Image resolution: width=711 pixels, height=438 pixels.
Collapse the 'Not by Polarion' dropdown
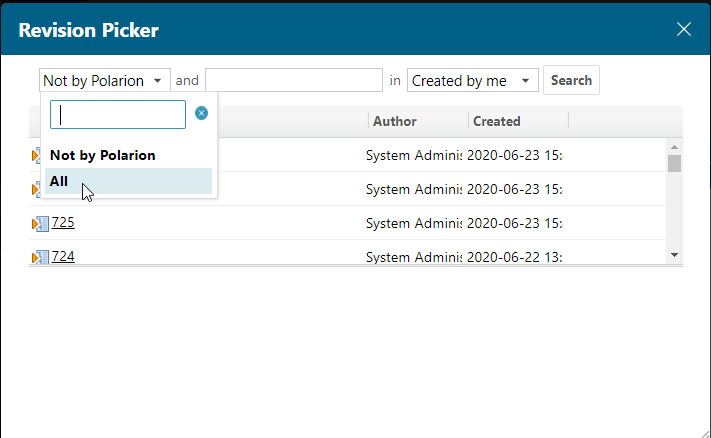(x=105, y=81)
